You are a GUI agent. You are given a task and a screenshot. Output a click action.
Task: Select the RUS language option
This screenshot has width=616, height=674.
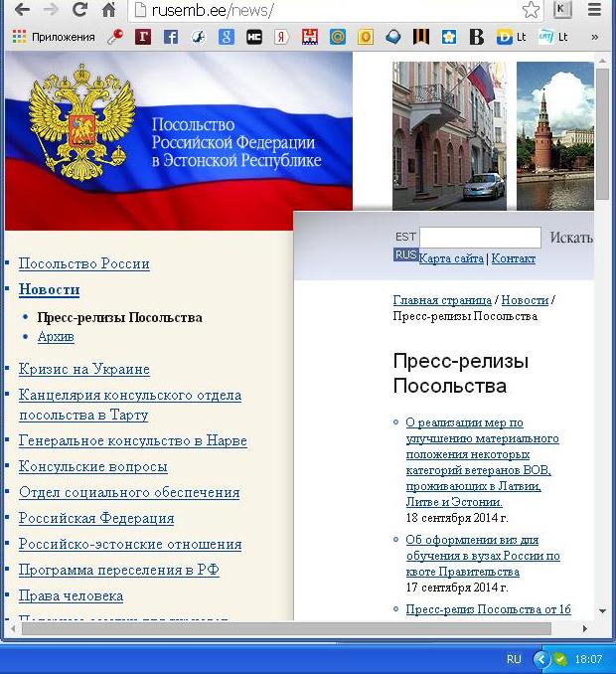point(405,254)
